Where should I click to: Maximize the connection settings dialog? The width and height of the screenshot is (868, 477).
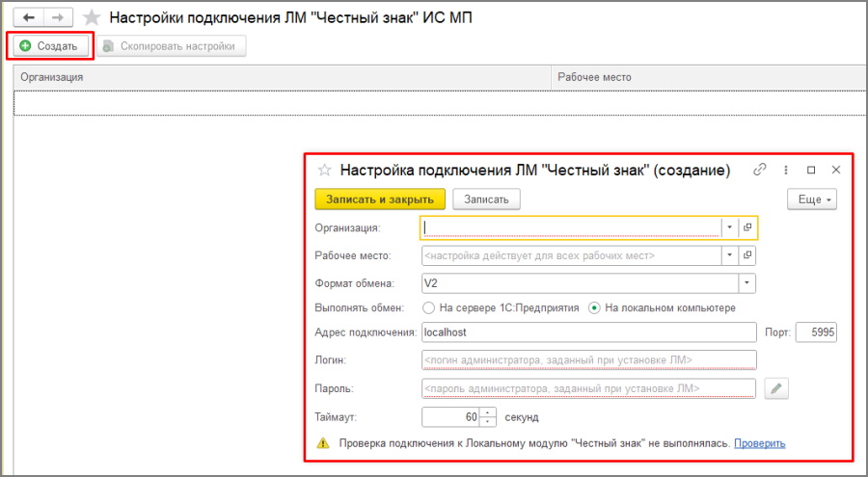point(811,170)
